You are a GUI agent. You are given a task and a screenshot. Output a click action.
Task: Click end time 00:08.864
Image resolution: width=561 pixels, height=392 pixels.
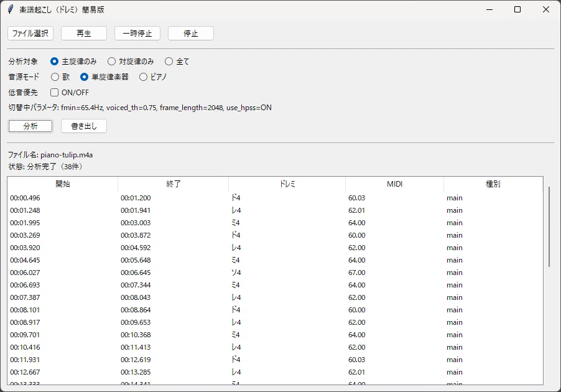click(x=136, y=310)
